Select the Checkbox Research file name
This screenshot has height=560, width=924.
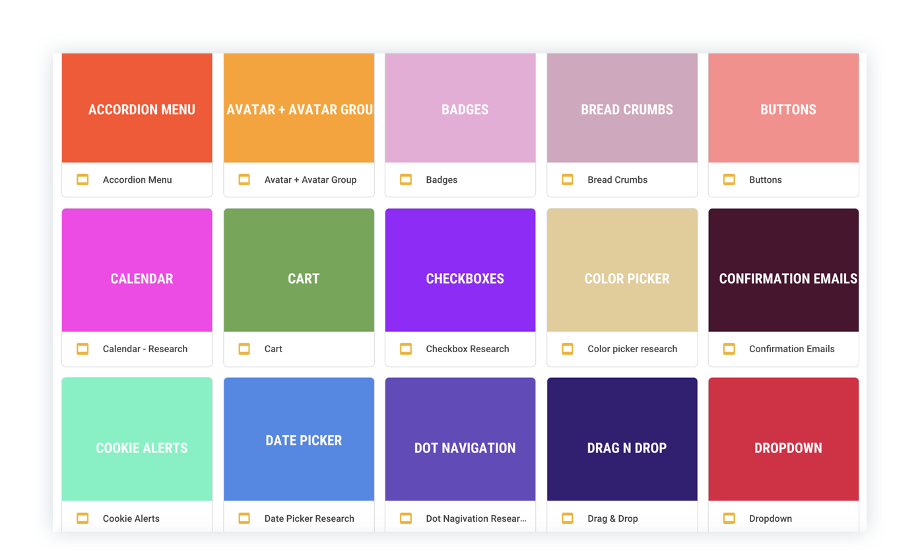pyautogui.click(x=467, y=349)
